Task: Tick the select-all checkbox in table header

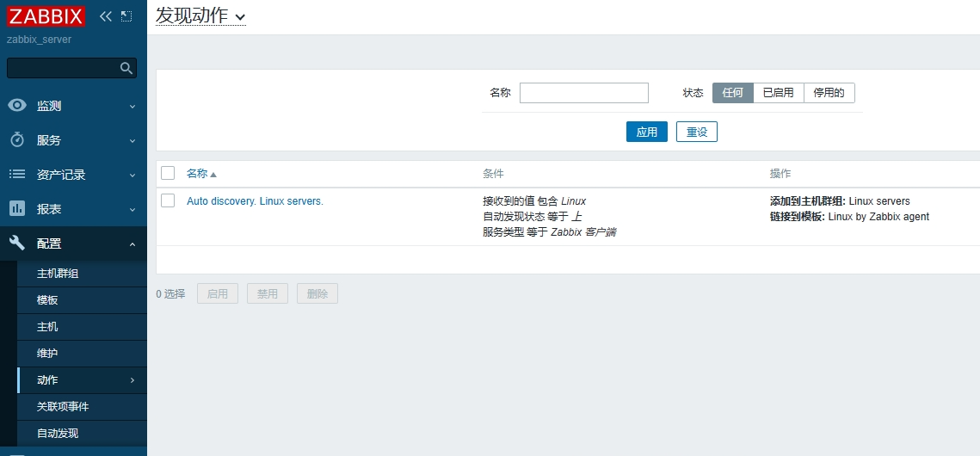Action: tap(168, 173)
